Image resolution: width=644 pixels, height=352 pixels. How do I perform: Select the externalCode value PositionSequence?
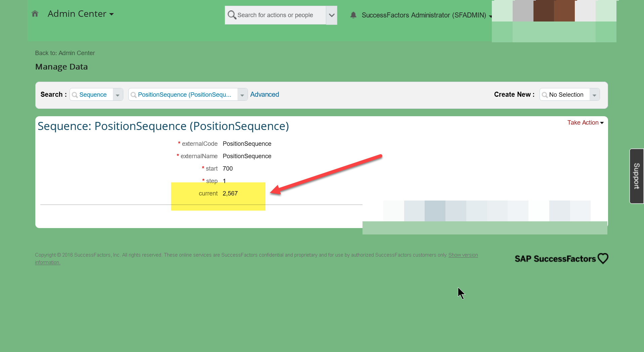pyautogui.click(x=247, y=144)
